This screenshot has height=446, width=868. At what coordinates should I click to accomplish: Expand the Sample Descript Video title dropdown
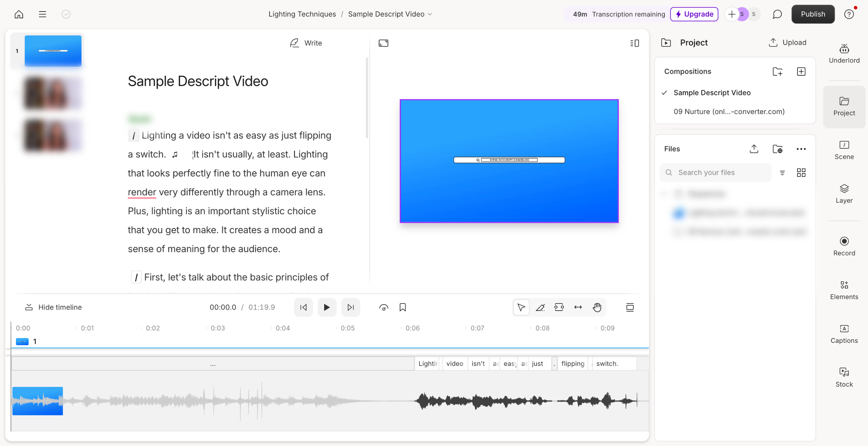[x=430, y=14]
